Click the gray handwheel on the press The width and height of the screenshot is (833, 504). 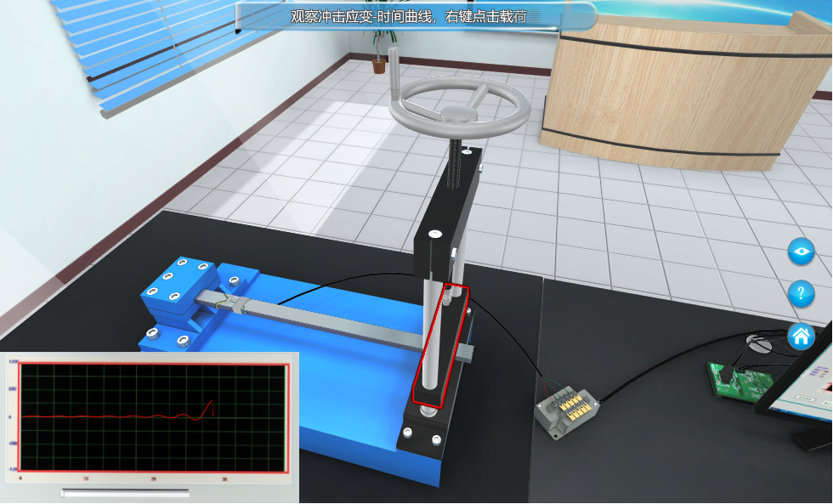click(459, 106)
